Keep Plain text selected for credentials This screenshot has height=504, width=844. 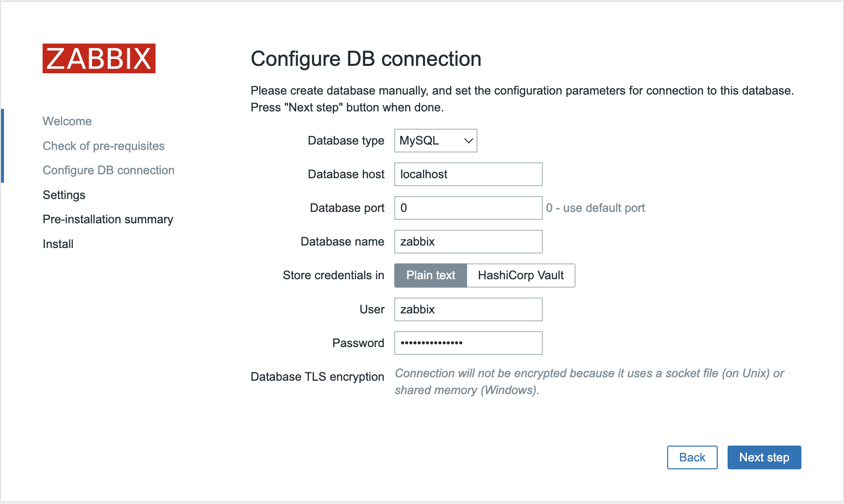[x=430, y=275]
